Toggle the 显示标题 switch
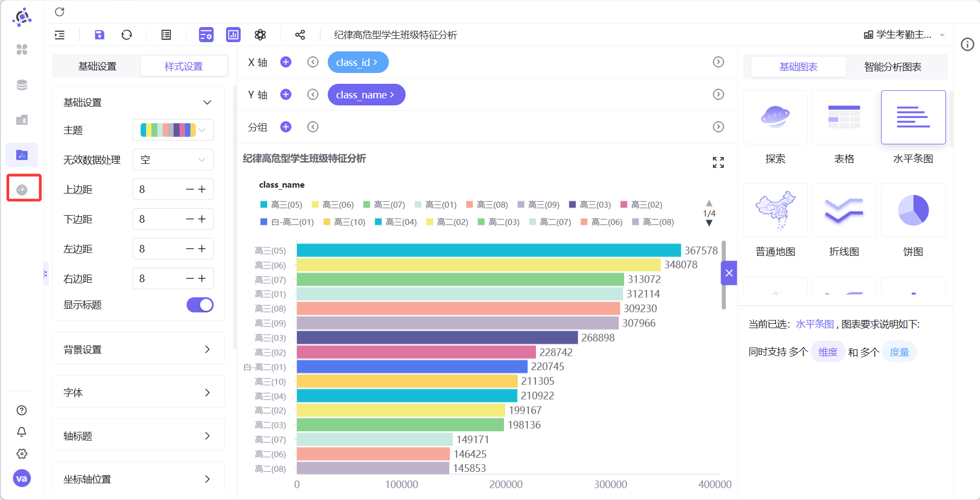Image resolution: width=980 pixels, height=500 pixels. tap(200, 305)
